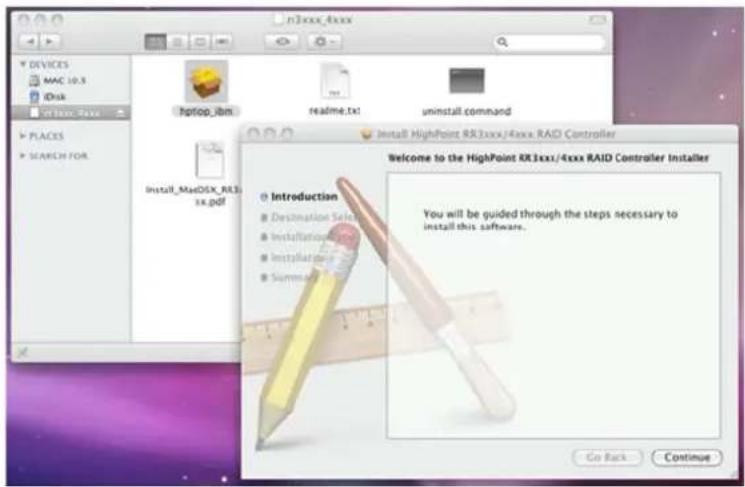Close the installer window
The height and width of the screenshot is (487, 745).
point(253,134)
